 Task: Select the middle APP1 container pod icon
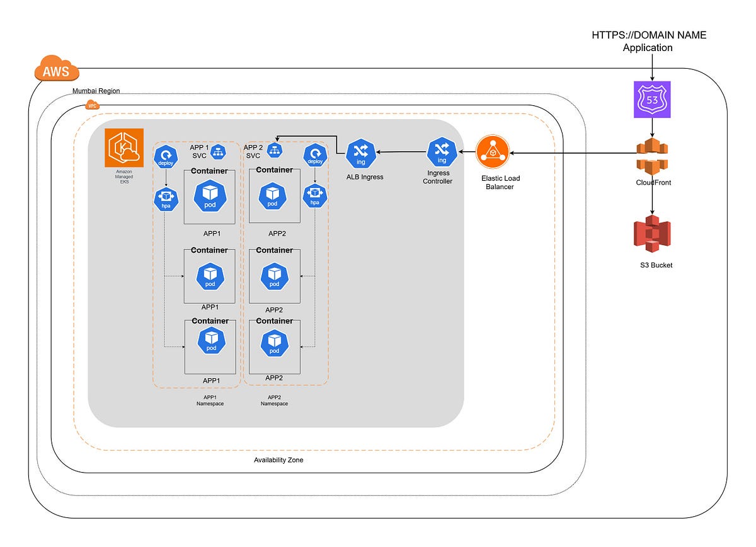(210, 276)
